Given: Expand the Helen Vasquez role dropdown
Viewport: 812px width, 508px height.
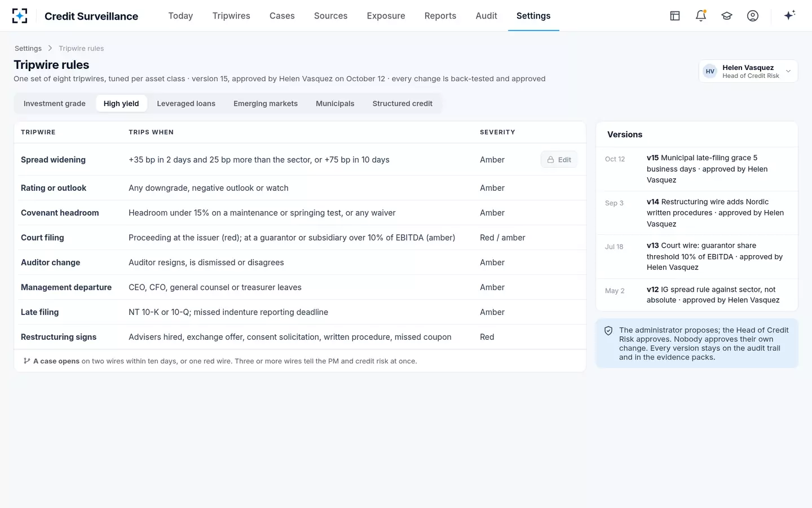Looking at the screenshot, I should tap(748, 71).
